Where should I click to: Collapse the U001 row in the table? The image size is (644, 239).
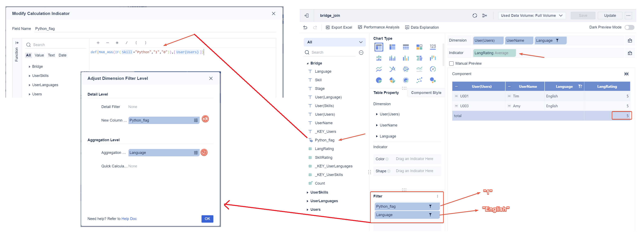(x=456, y=96)
